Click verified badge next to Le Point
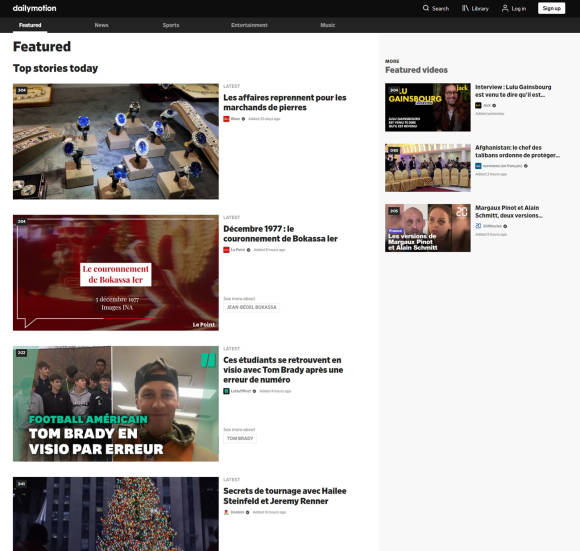580x551 pixels. [249, 250]
